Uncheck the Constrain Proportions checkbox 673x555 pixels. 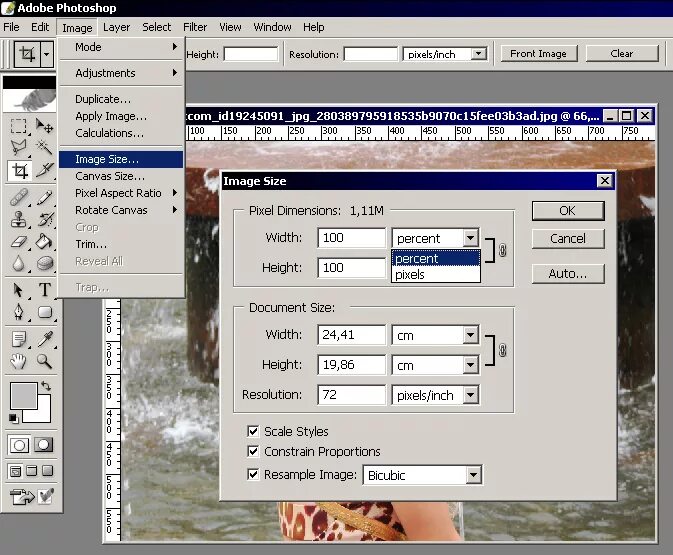(x=253, y=451)
